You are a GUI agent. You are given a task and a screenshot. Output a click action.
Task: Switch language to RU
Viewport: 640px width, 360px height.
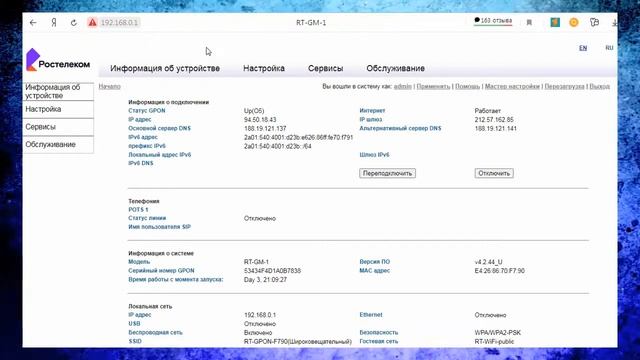click(x=609, y=48)
